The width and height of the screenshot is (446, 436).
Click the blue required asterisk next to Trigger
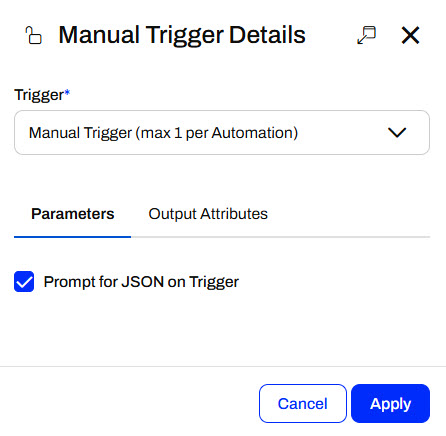tap(67, 92)
